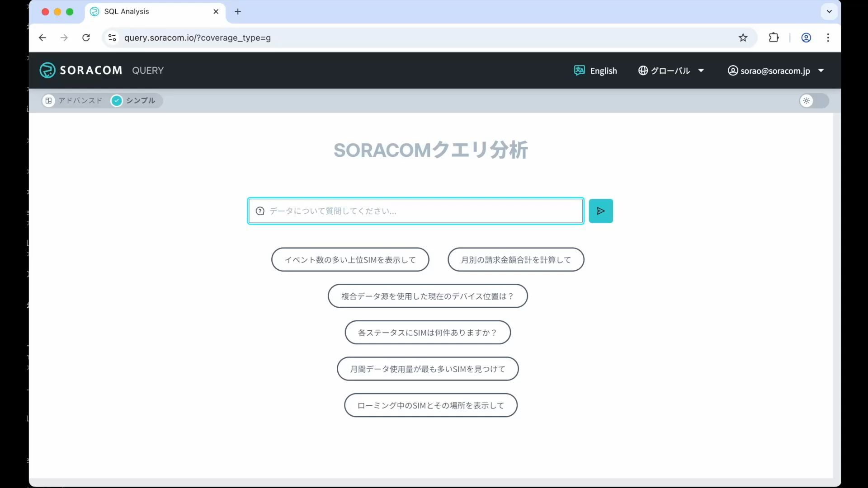Reload the page
Image resolution: width=868 pixels, height=488 pixels.
click(86, 38)
